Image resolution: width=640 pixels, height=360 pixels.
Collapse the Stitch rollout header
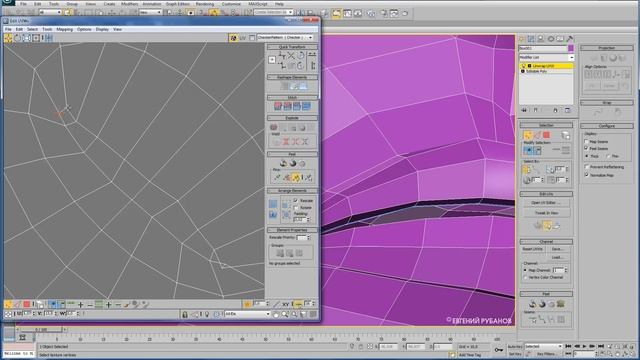tap(292, 98)
